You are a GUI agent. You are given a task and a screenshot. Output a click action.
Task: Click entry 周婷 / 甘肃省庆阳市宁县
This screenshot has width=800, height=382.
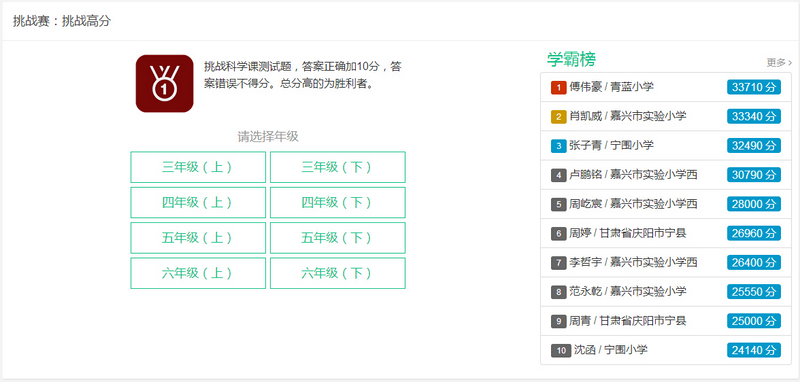[628, 233]
